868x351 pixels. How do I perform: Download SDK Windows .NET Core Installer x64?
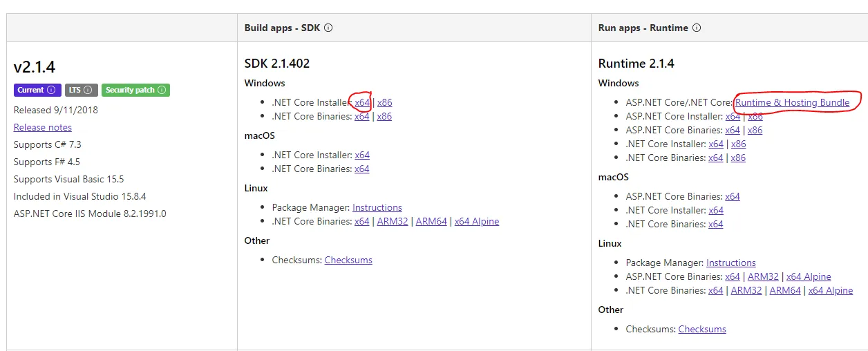pos(362,102)
